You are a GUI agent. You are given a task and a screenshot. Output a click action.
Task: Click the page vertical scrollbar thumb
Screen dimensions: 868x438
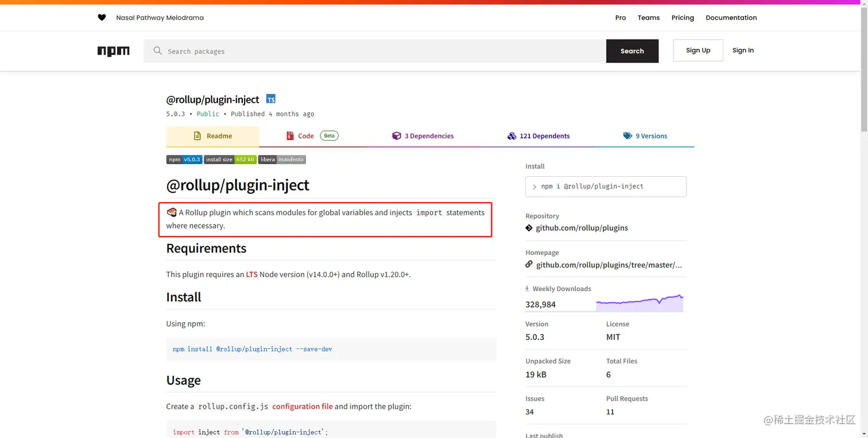(x=864, y=69)
